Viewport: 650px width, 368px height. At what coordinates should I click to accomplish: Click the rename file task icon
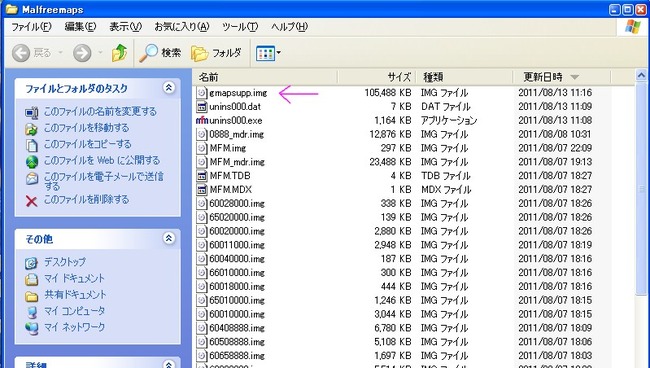coord(32,113)
